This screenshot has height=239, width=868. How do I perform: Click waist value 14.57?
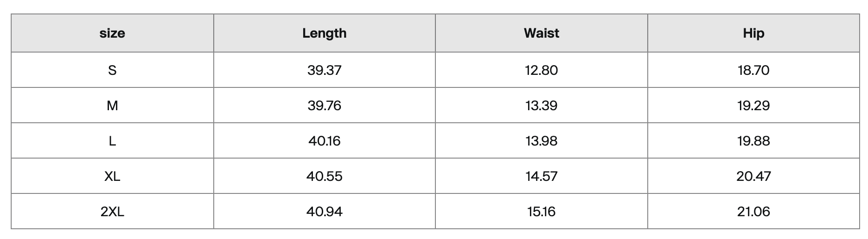542,176
